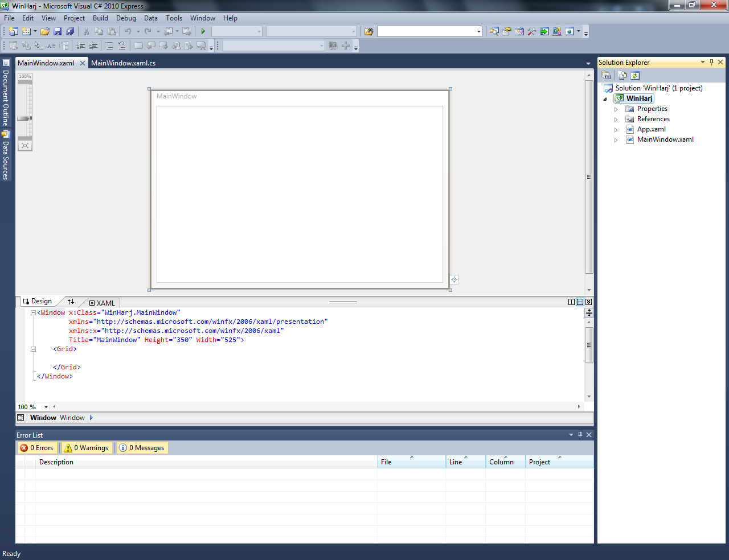Image resolution: width=729 pixels, height=560 pixels.
Task: Start debugging with the green play icon
Action: [x=203, y=31]
